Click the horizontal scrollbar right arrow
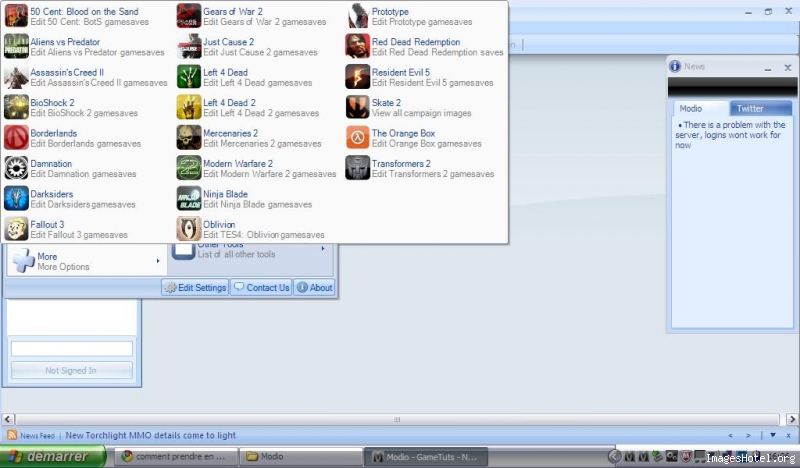This screenshot has height=468, width=800. [x=792, y=420]
